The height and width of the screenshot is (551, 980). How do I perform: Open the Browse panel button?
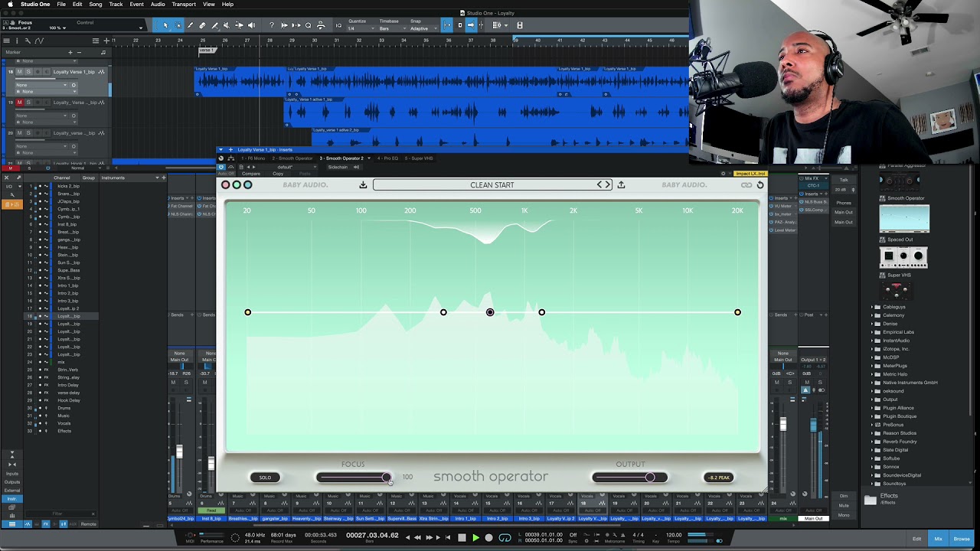(962, 539)
